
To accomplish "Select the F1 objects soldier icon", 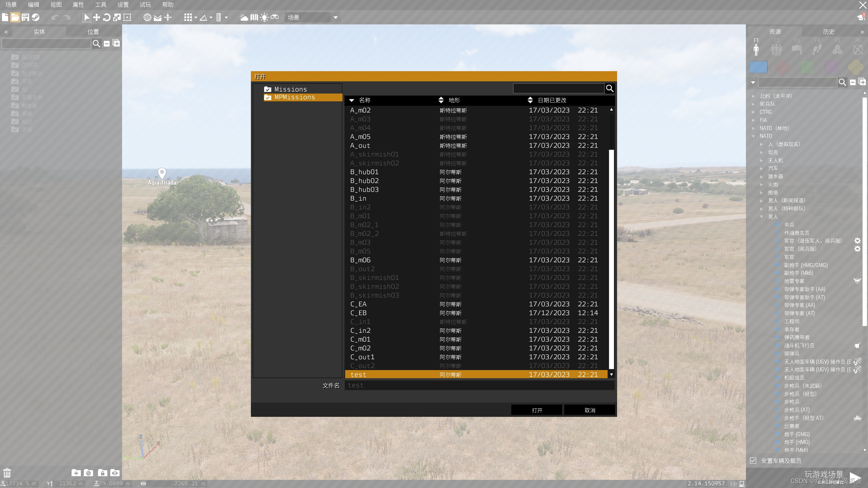I will 756,49.
